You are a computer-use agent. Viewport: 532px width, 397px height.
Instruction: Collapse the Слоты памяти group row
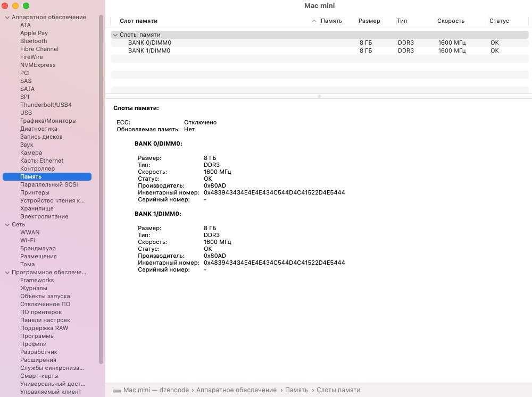(x=115, y=35)
